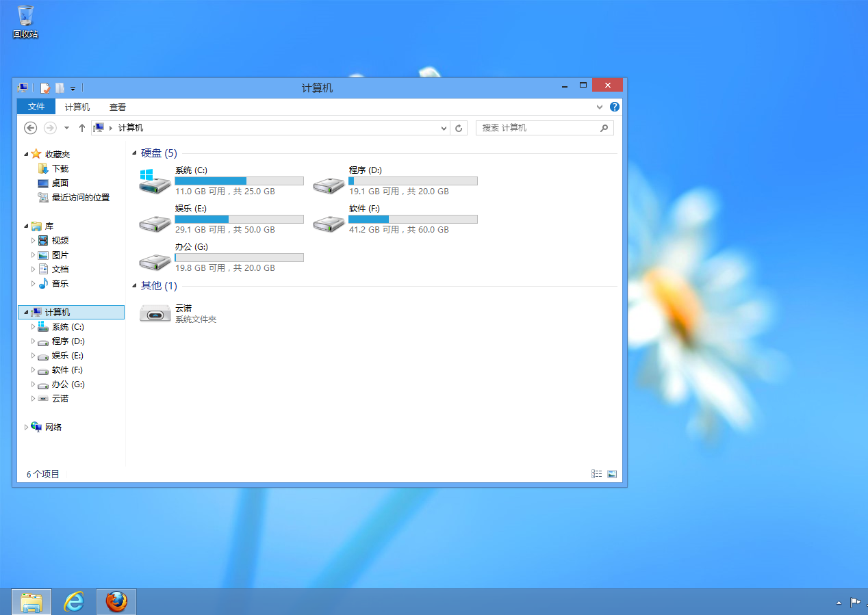Viewport: 868px width, 615px height.
Task: Click text 19.8 GB 可用 , 共 20.0 GB
Action: point(225,268)
